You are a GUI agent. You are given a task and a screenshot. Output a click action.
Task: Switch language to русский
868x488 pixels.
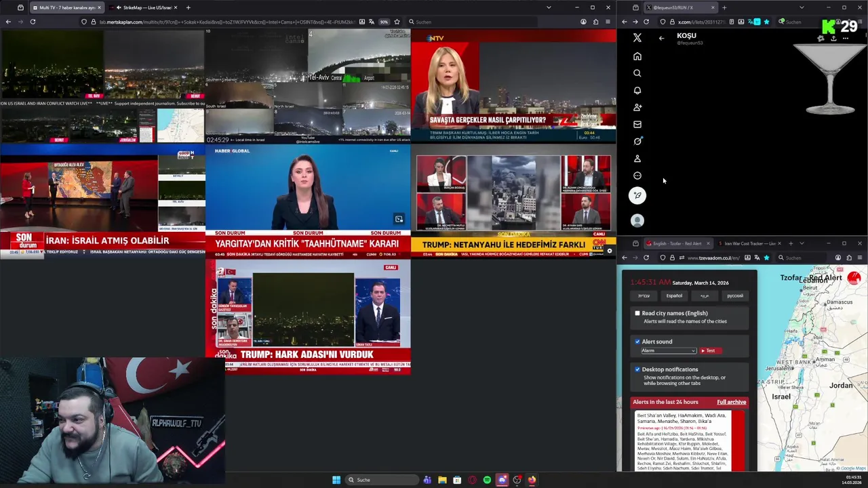[735, 296]
